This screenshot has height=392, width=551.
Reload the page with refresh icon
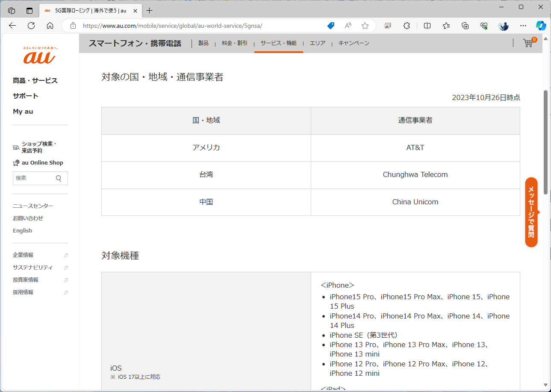pyautogui.click(x=31, y=26)
